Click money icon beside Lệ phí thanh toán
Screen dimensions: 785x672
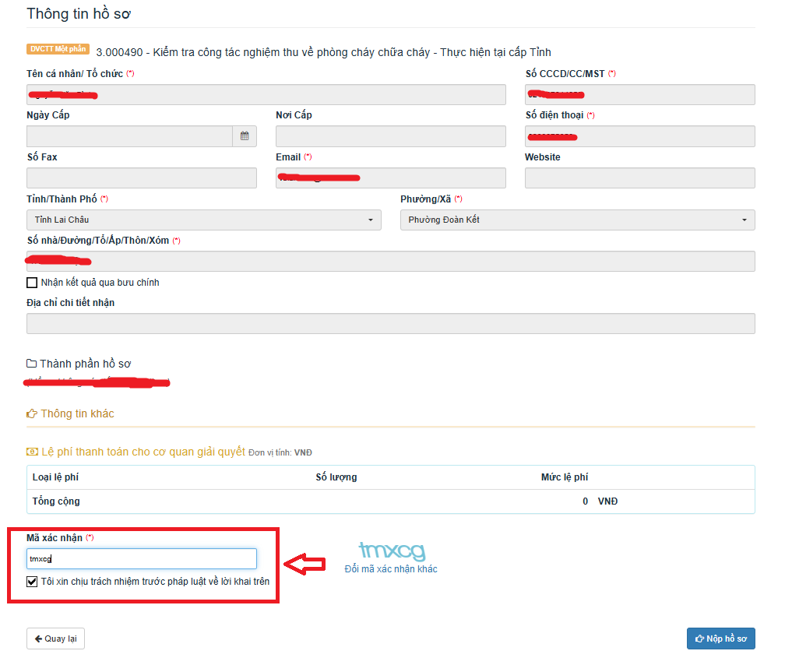(x=32, y=452)
